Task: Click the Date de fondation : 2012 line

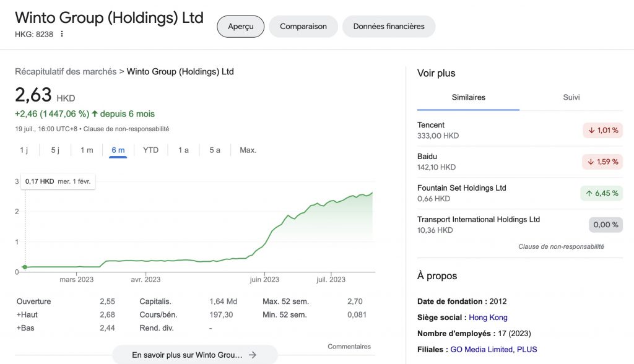Action: pos(462,301)
